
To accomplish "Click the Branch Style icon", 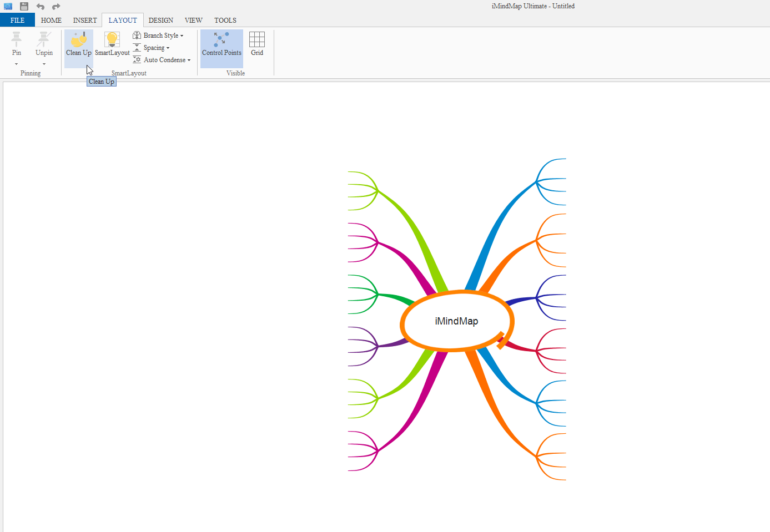I will (x=137, y=36).
